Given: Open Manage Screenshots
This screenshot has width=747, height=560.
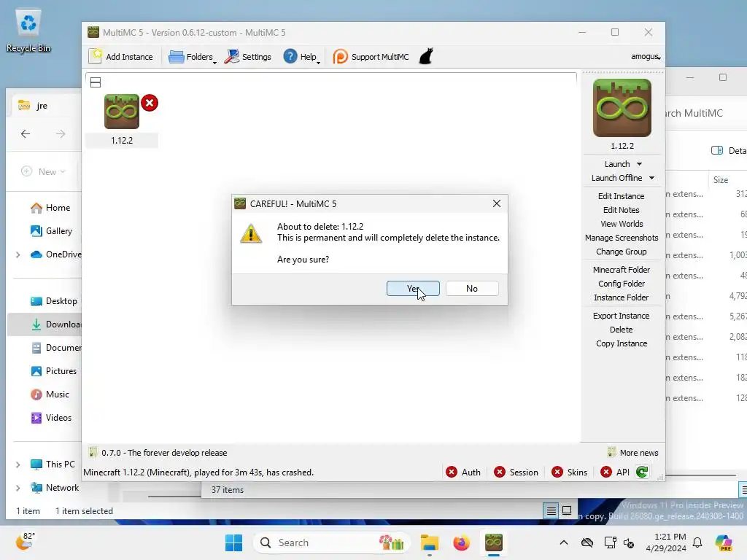Looking at the screenshot, I should pos(622,237).
